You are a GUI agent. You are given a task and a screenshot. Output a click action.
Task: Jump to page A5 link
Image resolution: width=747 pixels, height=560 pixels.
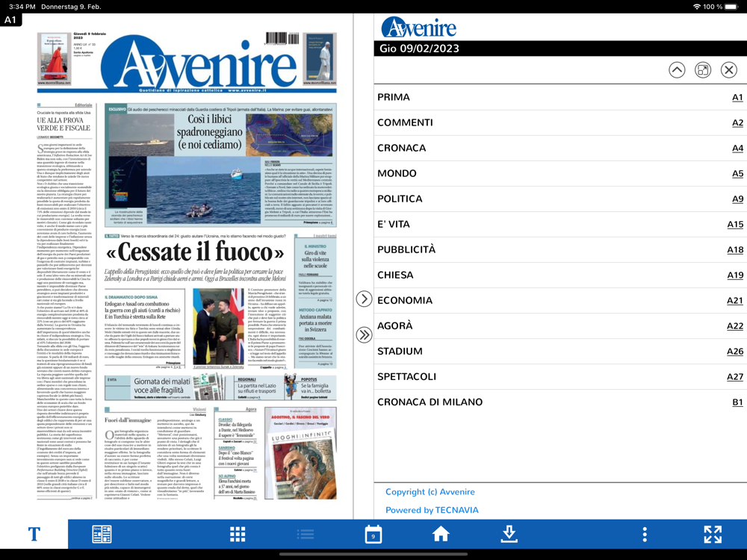point(737,173)
